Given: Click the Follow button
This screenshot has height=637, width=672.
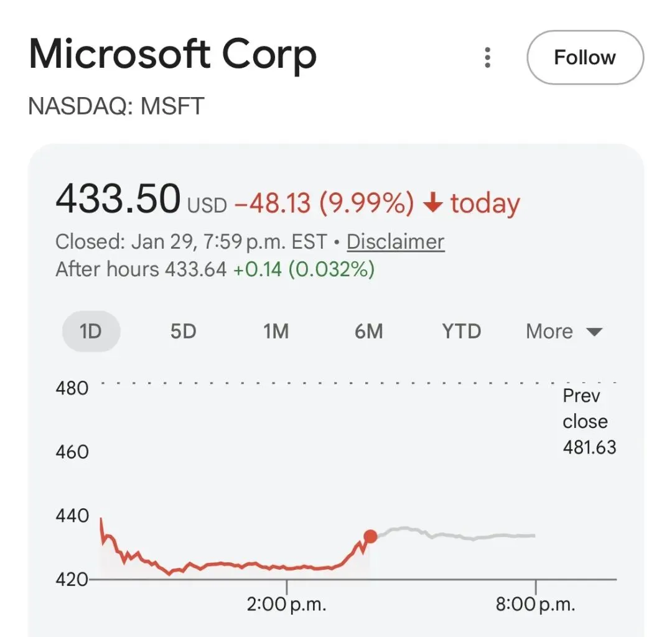Looking at the screenshot, I should click(x=585, y=58).
